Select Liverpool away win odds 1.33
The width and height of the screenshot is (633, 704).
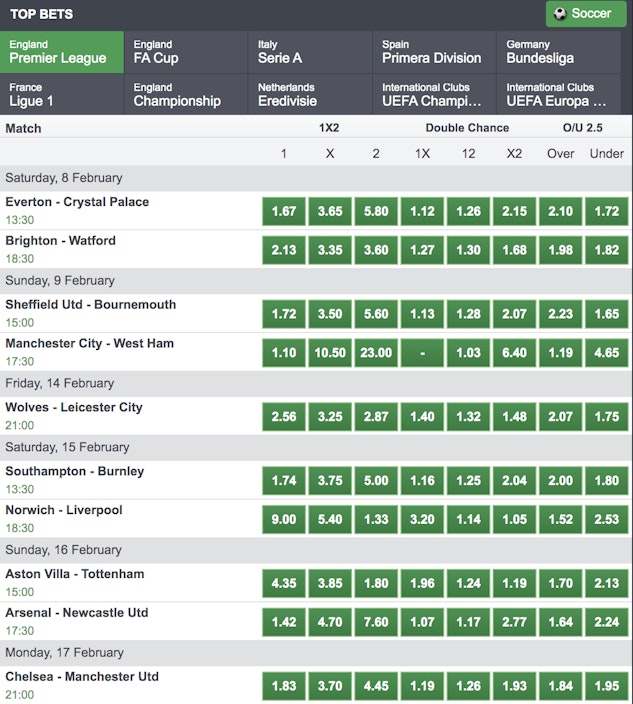coord(376,520)
